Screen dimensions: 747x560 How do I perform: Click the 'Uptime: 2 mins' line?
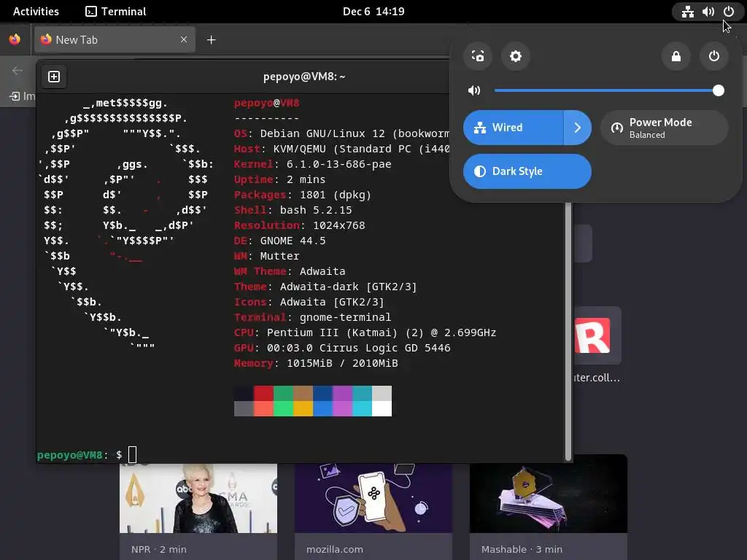[x=279, y=179]
